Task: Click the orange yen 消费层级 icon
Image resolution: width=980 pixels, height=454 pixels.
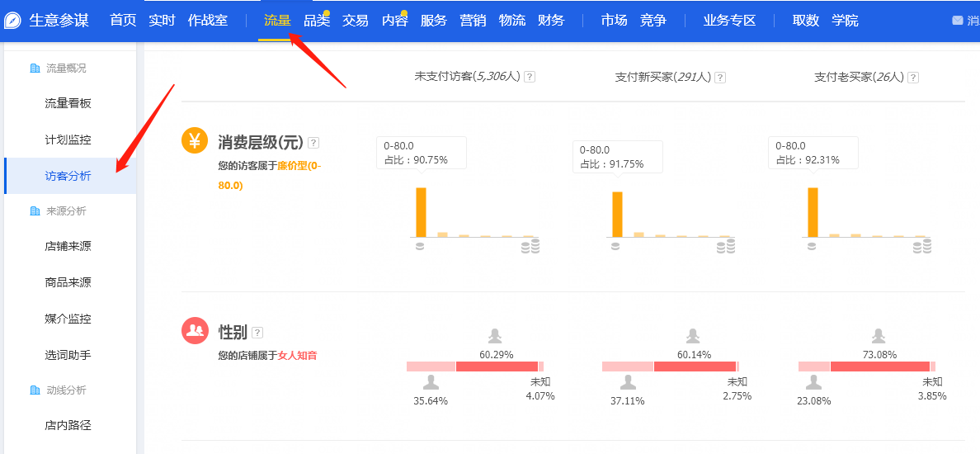Action: tap(195, 140)
